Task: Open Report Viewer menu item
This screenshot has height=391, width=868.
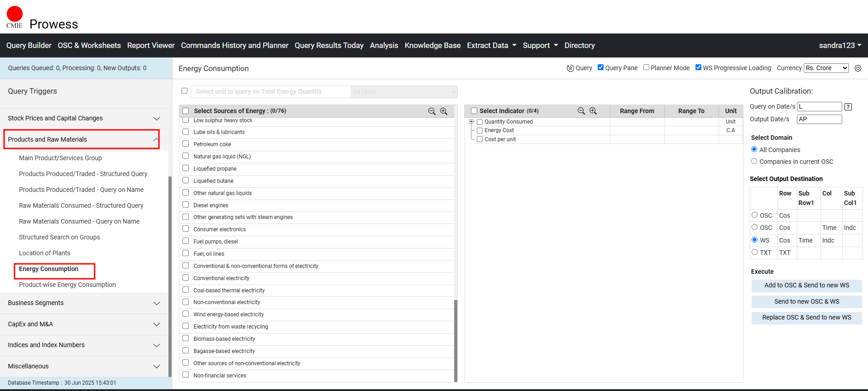Action: point(151,45)
